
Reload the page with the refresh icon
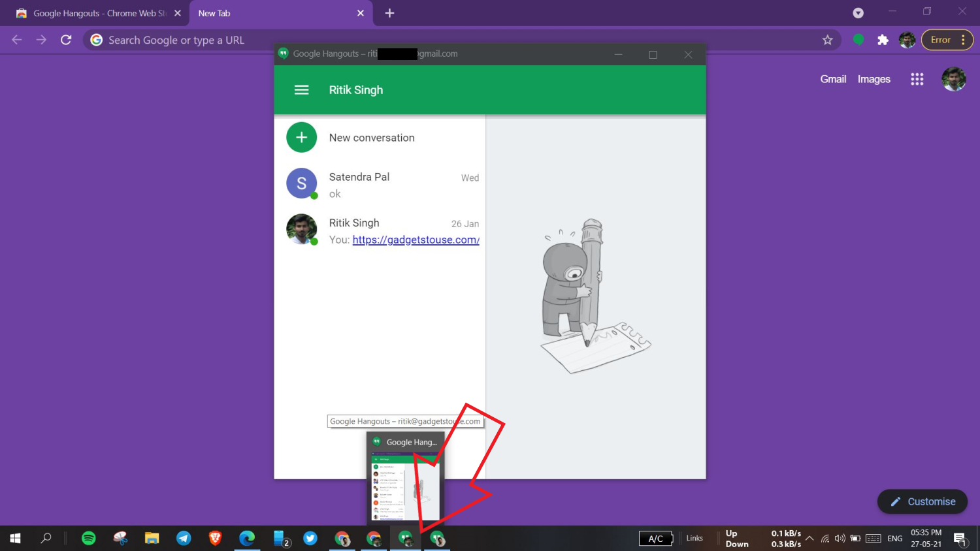click(66, 40)
